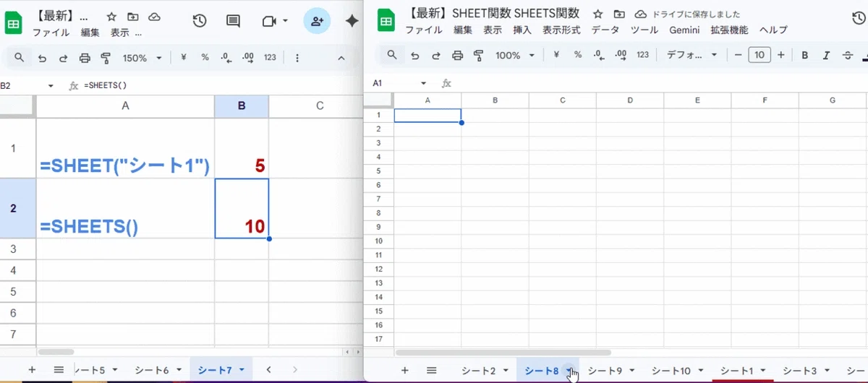Screen dimensions: 868x383
Task: Increase decimal places in right window
Action: coord(621,55)
